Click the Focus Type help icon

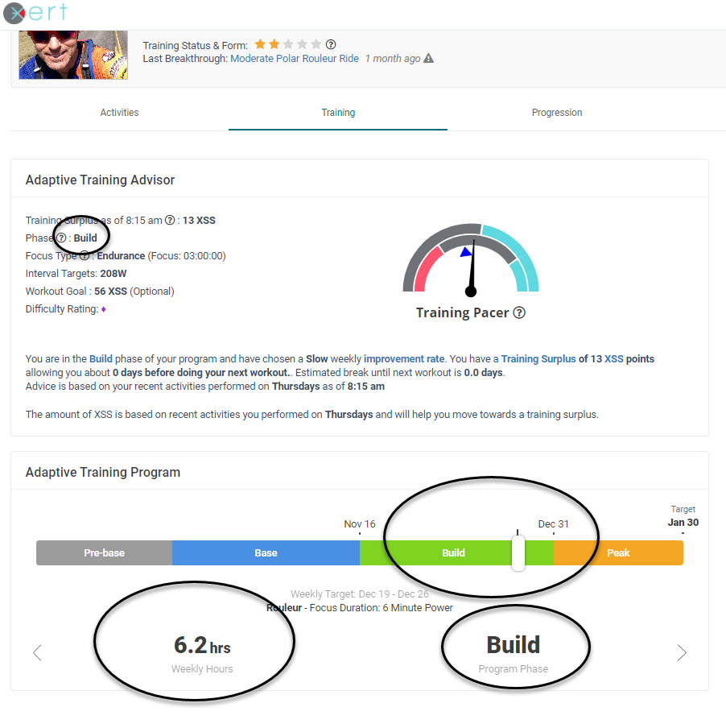click(x=83, y=255)
